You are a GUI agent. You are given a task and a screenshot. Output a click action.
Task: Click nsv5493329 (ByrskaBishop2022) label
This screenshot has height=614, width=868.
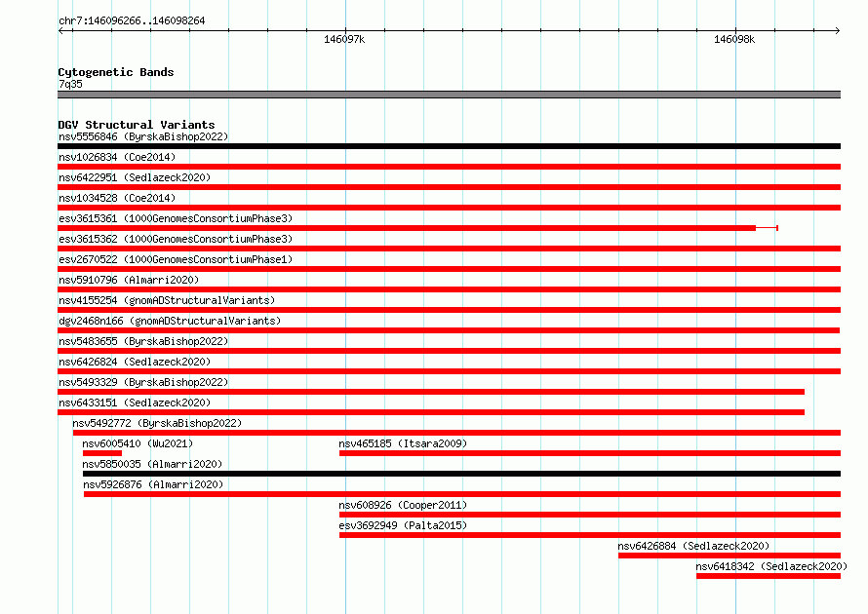[143, 382]
